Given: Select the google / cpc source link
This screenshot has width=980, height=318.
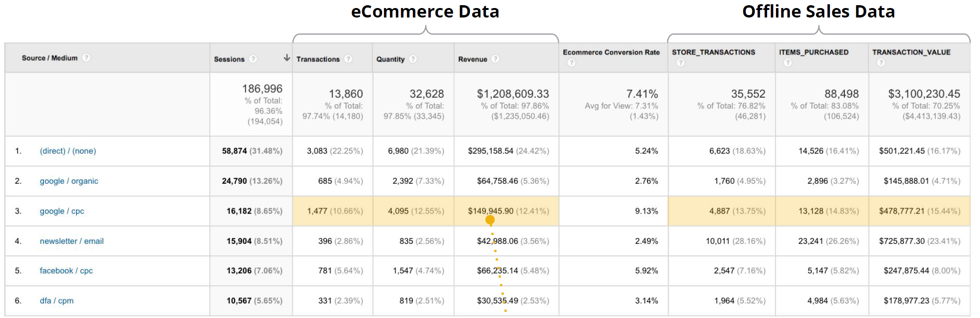Looking at the screenshot, I should point(62,211).
